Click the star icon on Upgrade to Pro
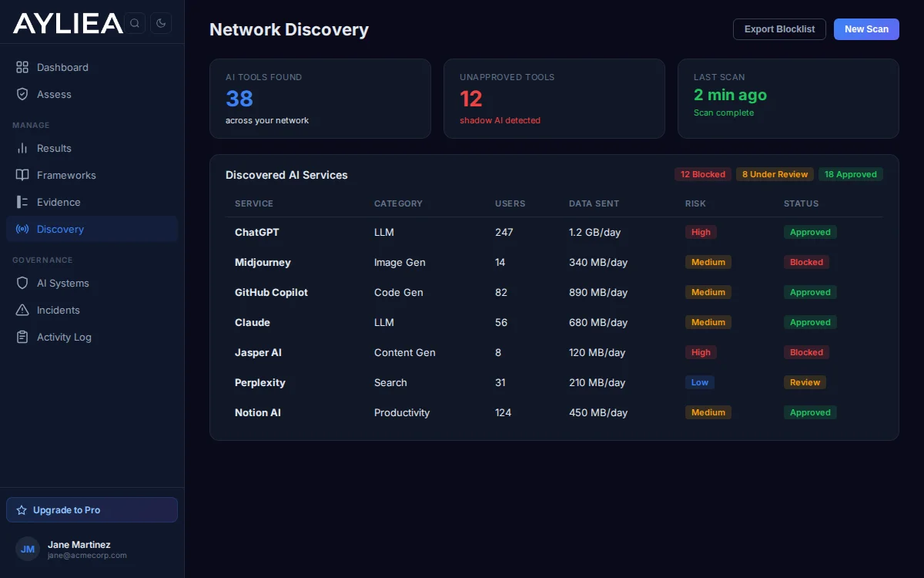 click(x=21, y=509)
